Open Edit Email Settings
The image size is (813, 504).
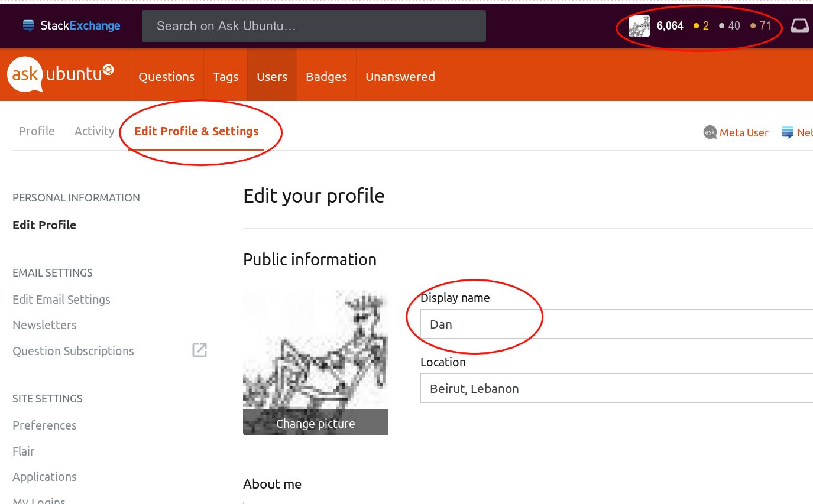(x=61, y=300)
